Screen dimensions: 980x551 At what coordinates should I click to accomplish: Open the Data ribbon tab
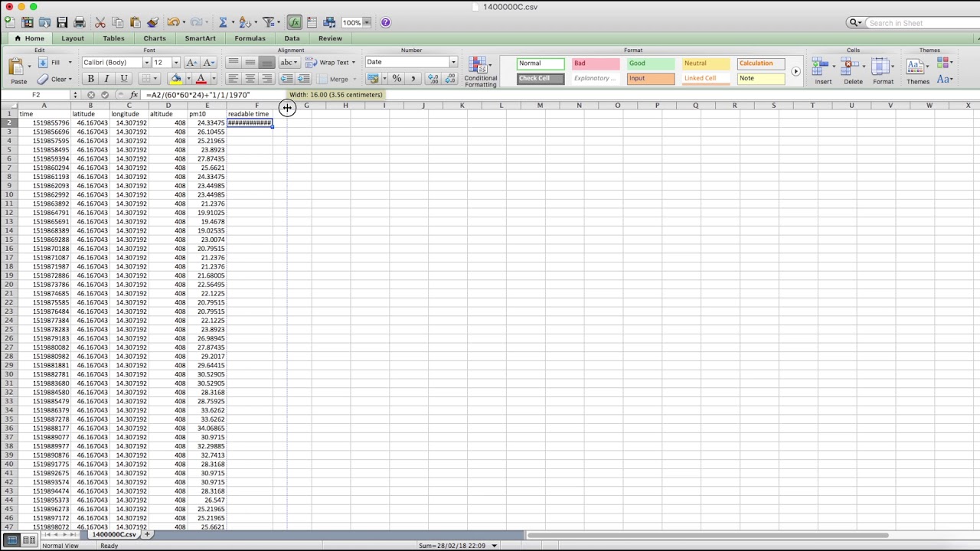click(x=292, y=38)
